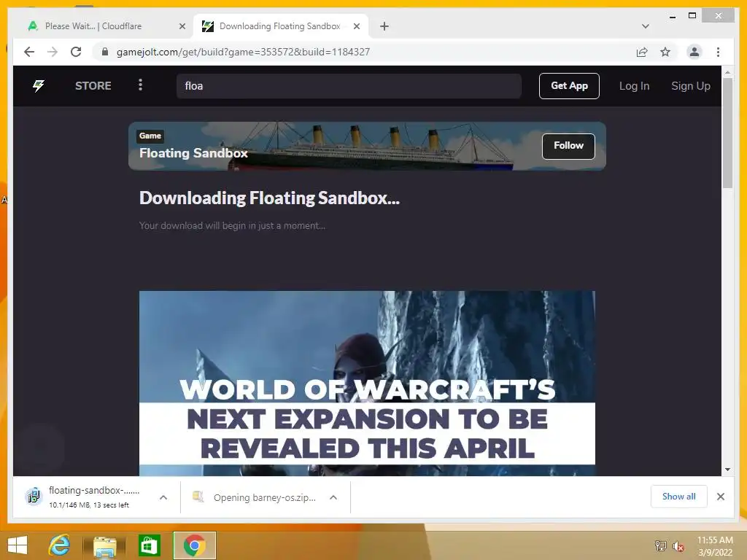Open the tab search dropdown arrow

[645, 26]
